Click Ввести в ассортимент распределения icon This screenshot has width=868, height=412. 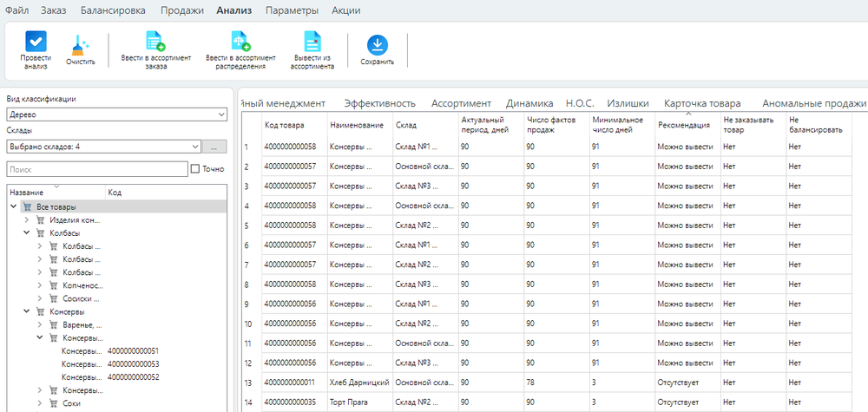tap(240, 42)
